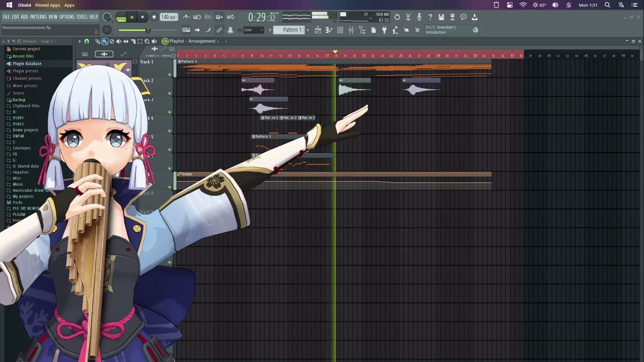The image size is (644, 362).
Task: Open the HELP menu
Action: 94,17
